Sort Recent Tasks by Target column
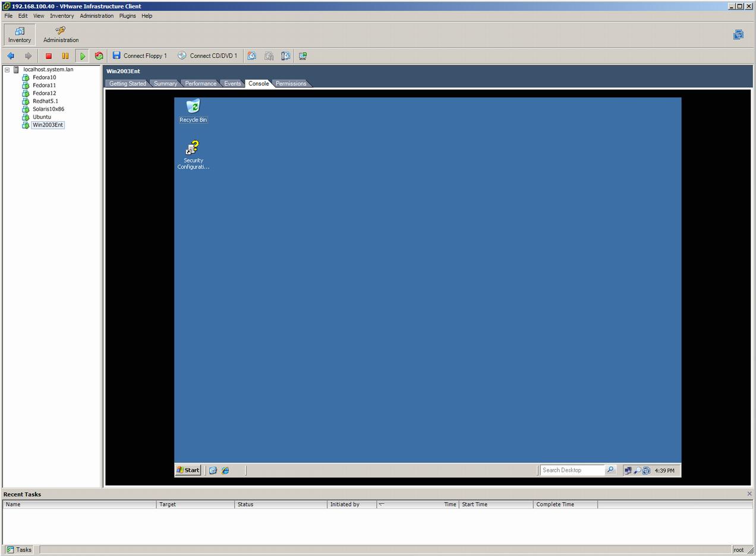 196,504
